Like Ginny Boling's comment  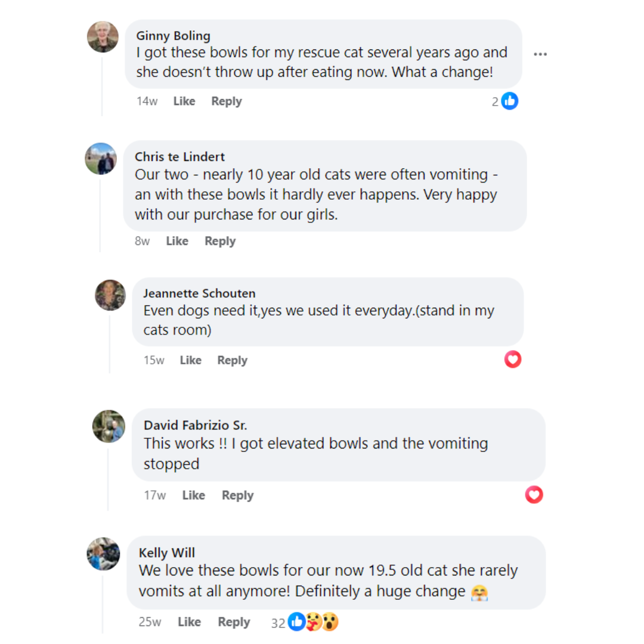coord(184,101)
